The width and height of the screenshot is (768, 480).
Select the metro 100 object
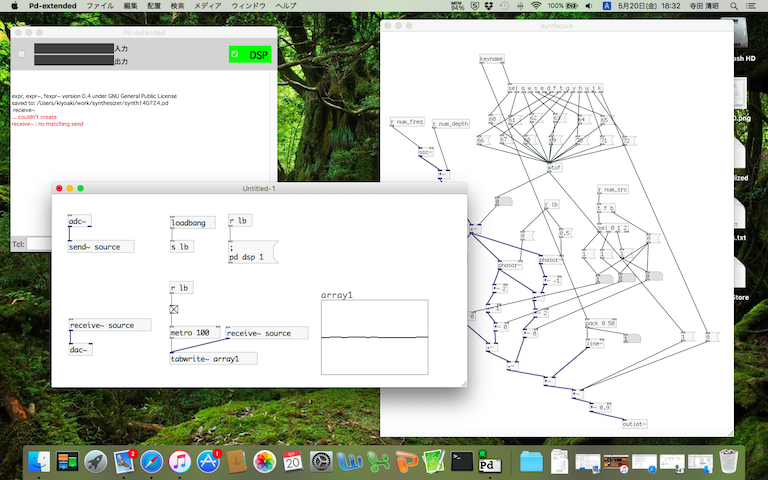(195, 333)
